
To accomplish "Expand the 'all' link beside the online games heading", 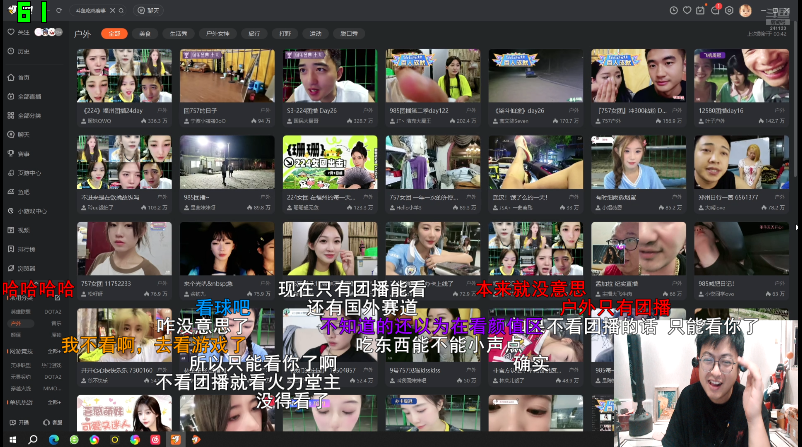I will tap(54, 351).
